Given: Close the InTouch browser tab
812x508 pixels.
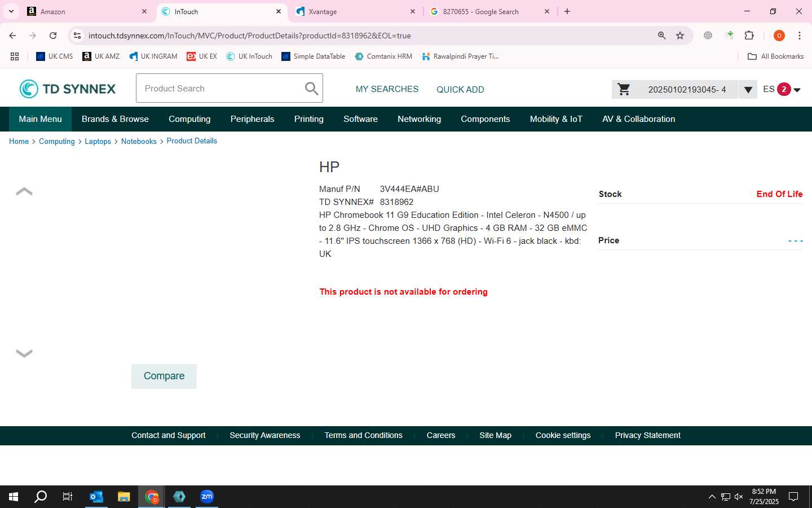Looking at the screenshot, I should pyautogui.click(x=279, y=11).
